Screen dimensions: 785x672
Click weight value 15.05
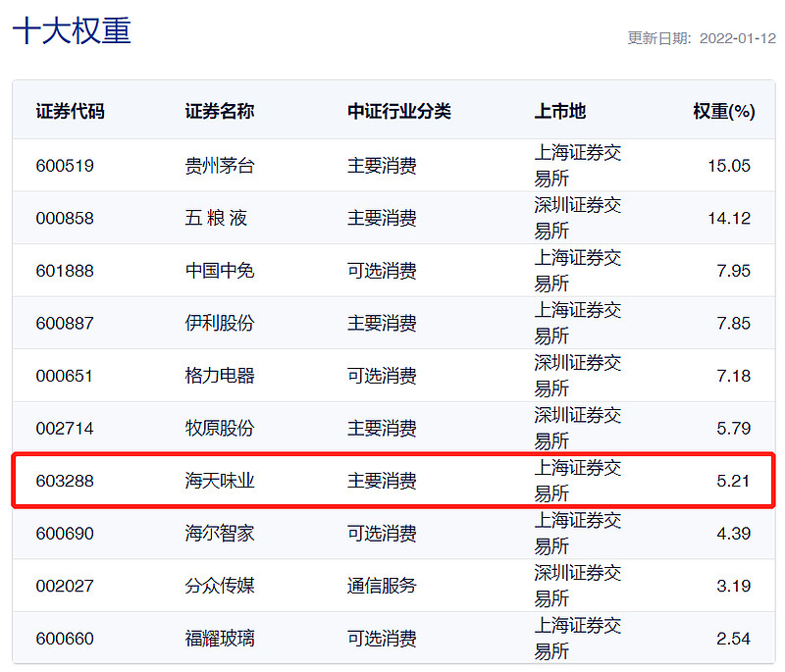(729, 166)
